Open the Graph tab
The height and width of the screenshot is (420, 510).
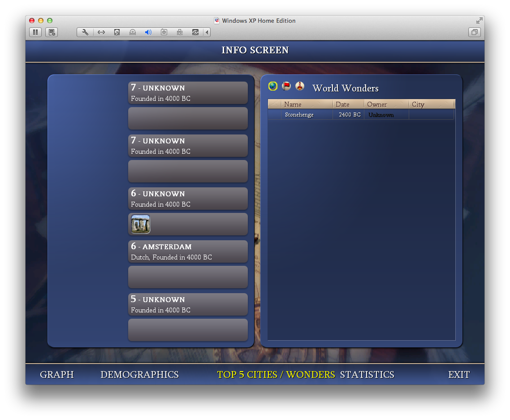pyautogui.click(x=57, y=374)
